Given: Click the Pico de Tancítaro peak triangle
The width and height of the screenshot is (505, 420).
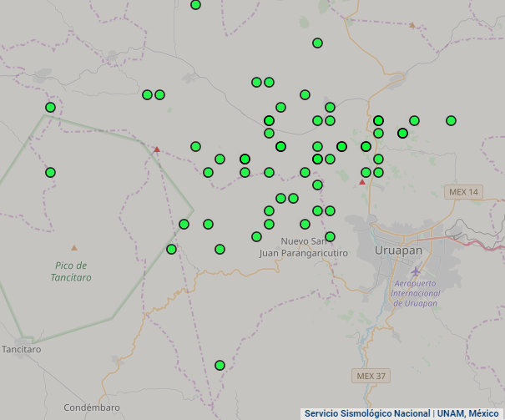Looking at the screenshot, I should coord(74,247).
